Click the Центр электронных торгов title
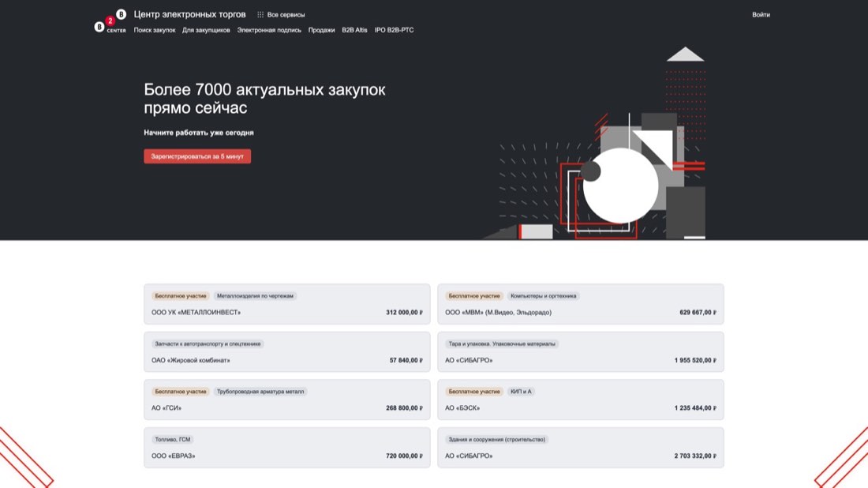Screen dimensions: 868x488 click(x=189, y=14)
